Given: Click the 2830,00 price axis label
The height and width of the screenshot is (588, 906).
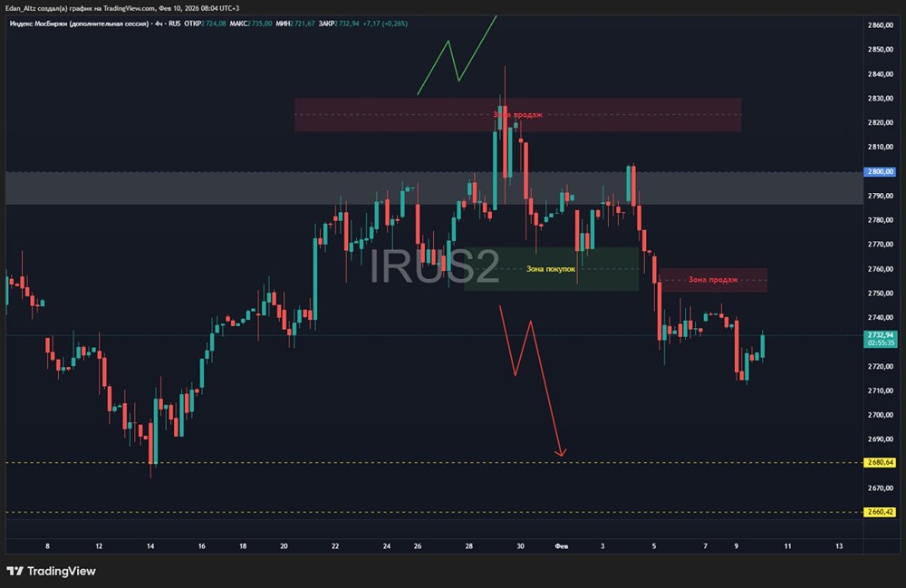Looking at the screenshot, I should [x=880, y=98].
